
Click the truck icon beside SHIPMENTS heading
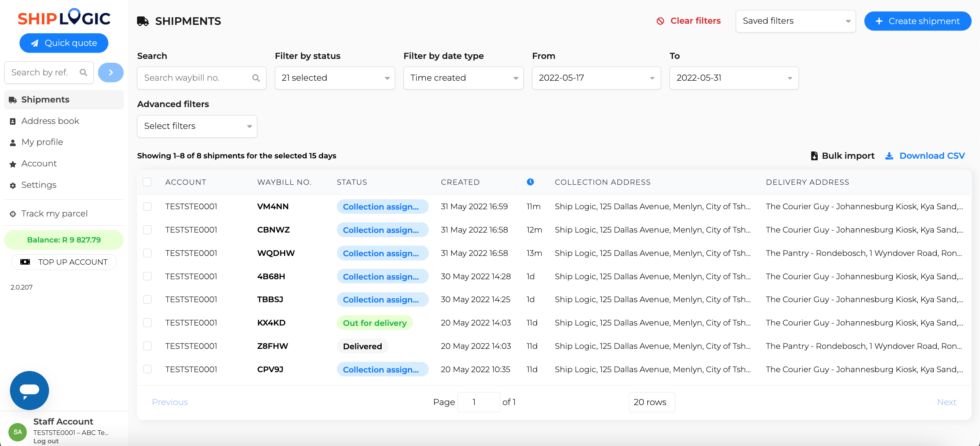(x=143, y=21)
